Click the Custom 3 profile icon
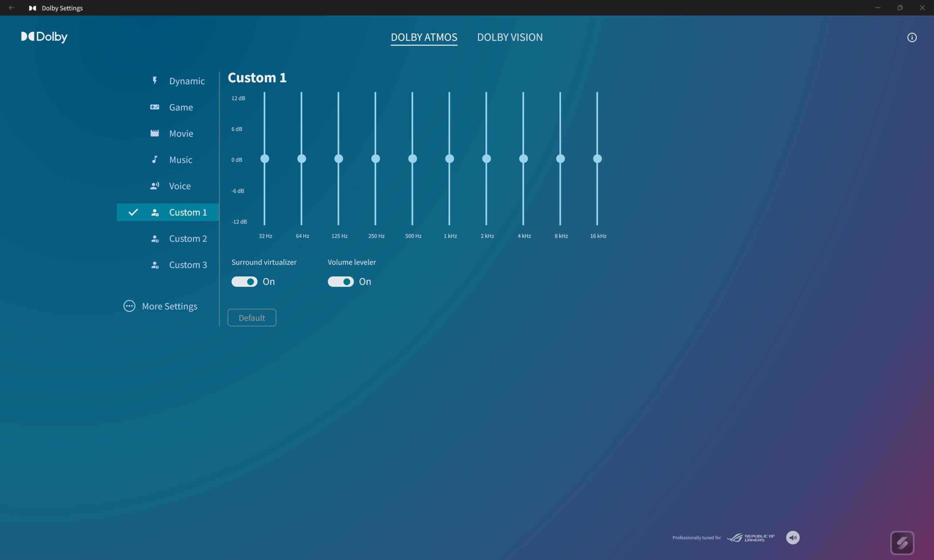The image size is (934, 560). (155, 265)
